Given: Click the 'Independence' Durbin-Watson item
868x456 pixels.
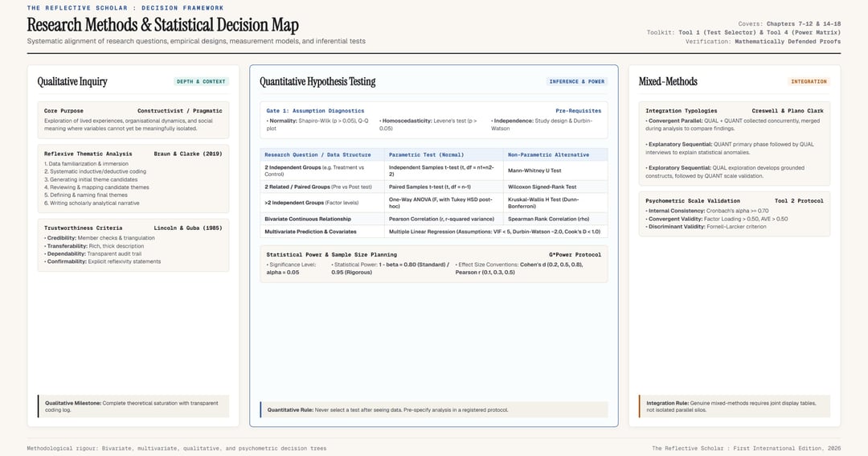Looking at the screenshot, I should click(x=542, y=125).
